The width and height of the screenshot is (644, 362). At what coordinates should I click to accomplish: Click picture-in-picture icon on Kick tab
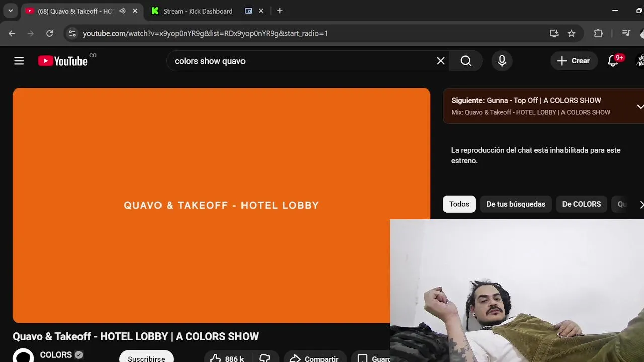point(248,11)
